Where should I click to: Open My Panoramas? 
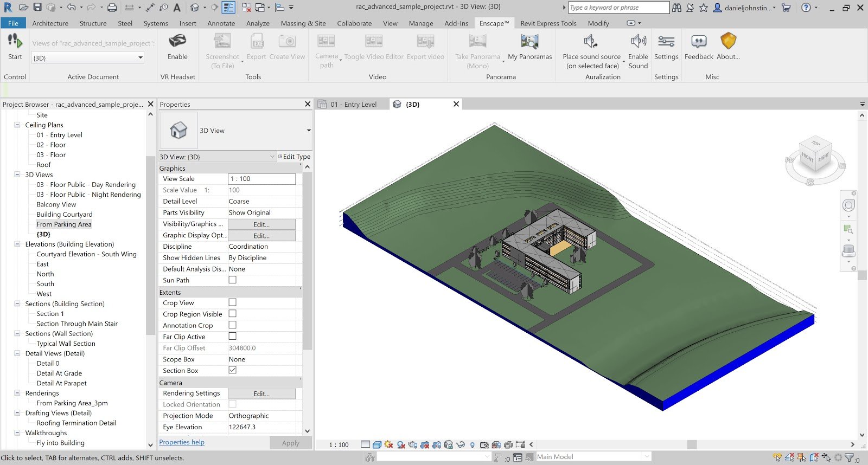click(x=529, y=42)
